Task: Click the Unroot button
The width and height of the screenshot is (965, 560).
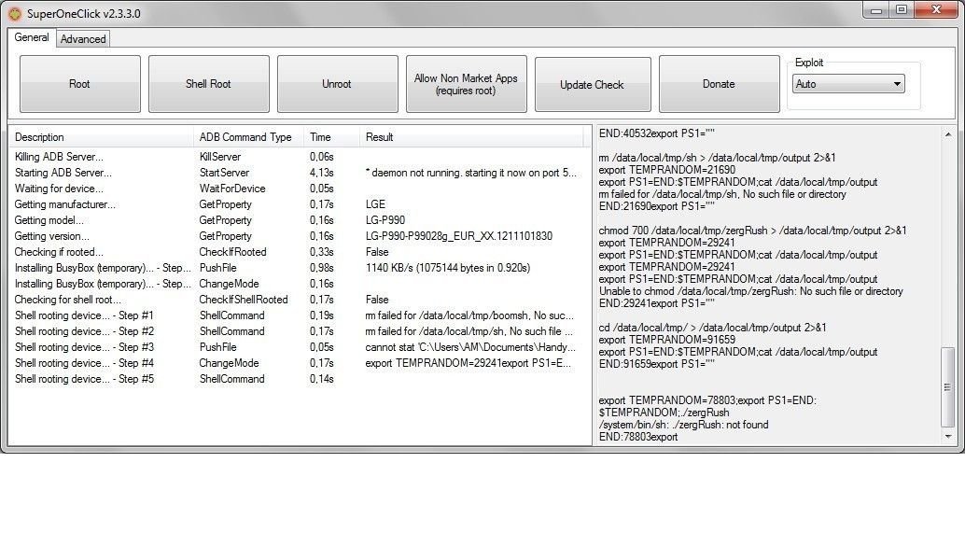Action: point(337,84)
